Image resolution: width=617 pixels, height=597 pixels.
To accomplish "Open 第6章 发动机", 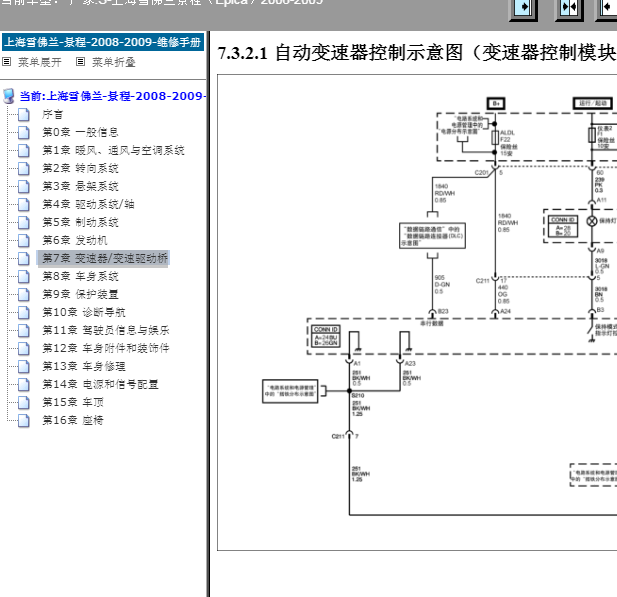I will click(x=75, y=240).
